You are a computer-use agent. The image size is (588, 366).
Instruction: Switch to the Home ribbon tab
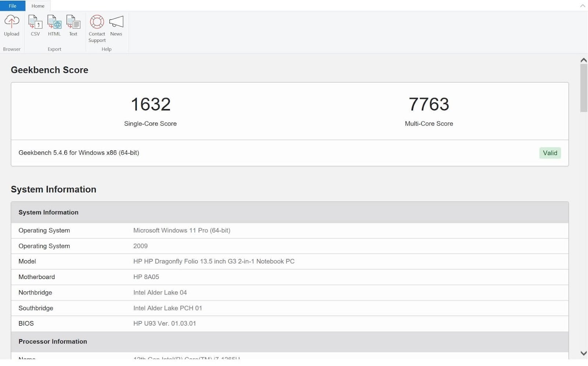[x=37, y=6]
